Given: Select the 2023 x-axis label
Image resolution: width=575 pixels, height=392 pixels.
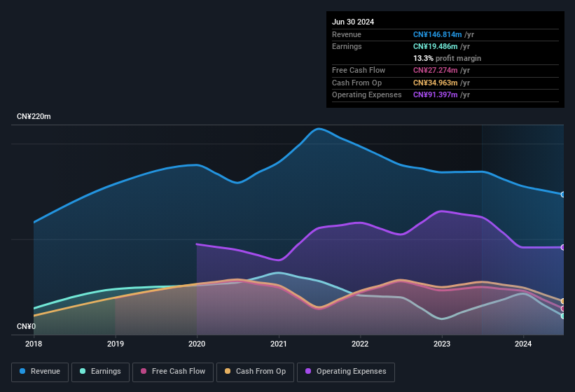Looking at the screenshot, I should [x=442, y=344].
